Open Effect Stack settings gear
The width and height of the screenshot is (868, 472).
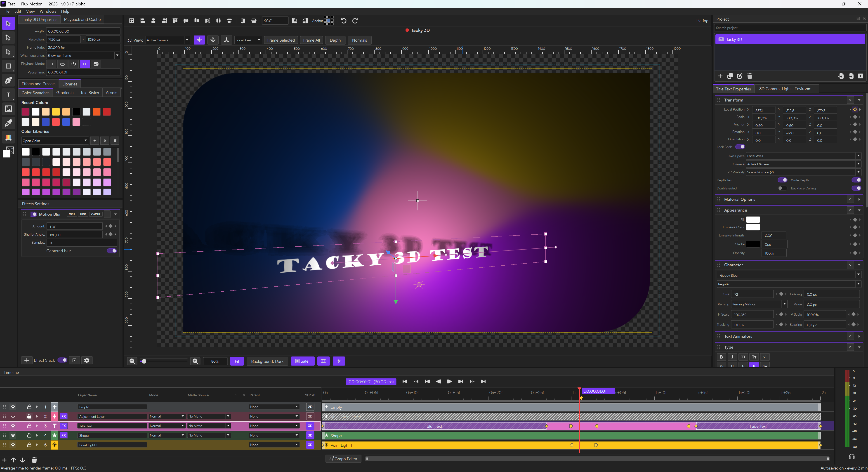pyautogui.click(x=87, y=360)
